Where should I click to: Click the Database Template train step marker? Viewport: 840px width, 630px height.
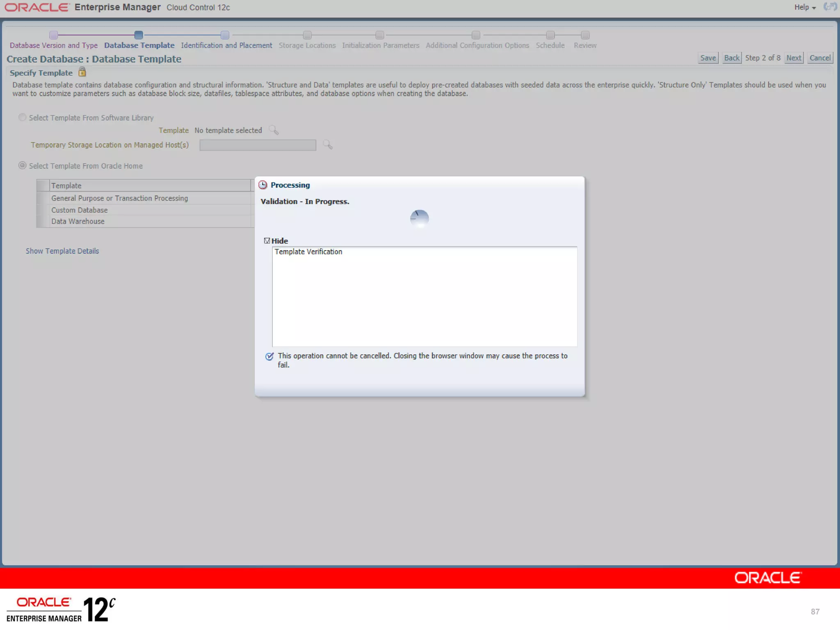coord(139,35)
